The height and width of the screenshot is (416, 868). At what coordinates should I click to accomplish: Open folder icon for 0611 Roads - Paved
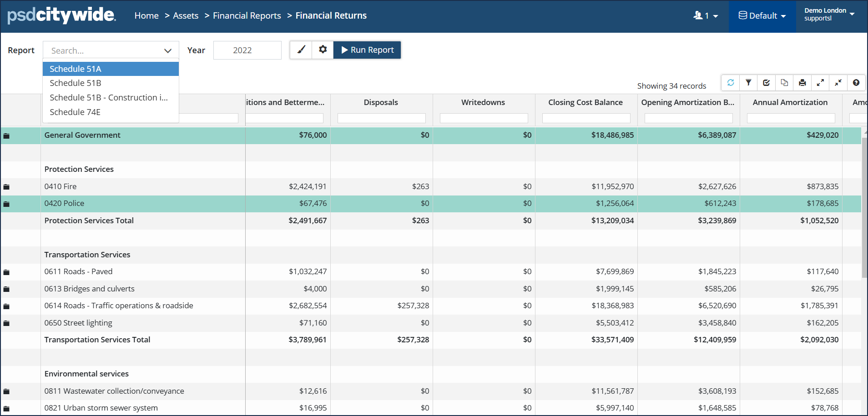[6, 272]
